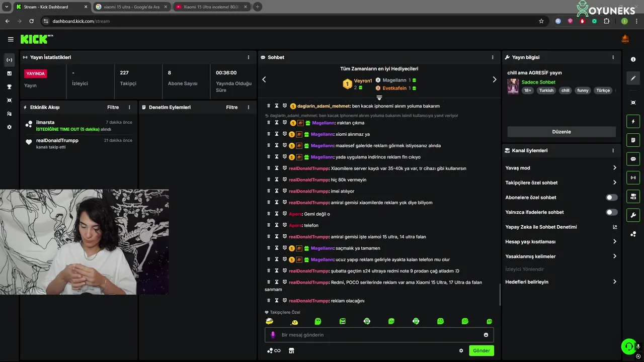Timeout user on 'Gemi değil o' message
This screenshot has width=644, height=362.
[x=276, y=214]
